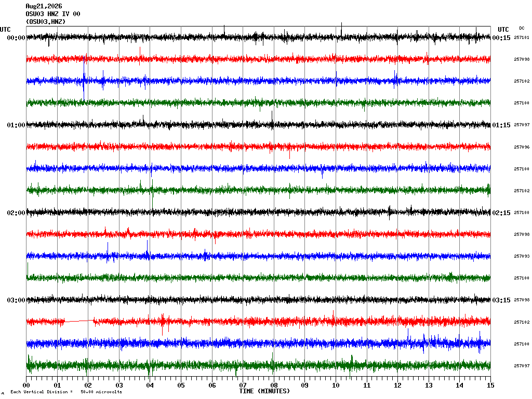Screen dimensions: 532x399
Task: Click minute tick label 02 on time axis
Action: point(88,385)
